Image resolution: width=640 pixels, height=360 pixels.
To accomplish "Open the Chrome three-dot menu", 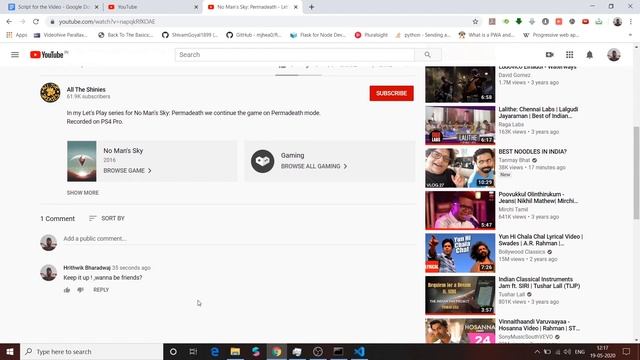I will coord(631,22).
